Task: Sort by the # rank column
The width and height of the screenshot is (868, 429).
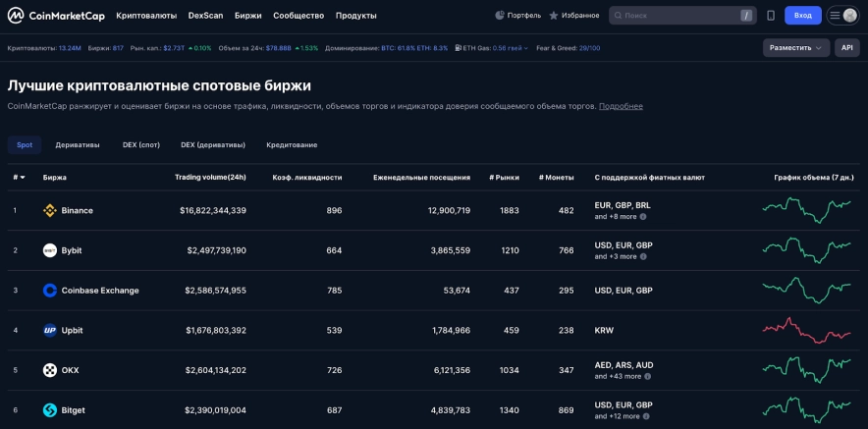Action: click(x=19, y=177)
